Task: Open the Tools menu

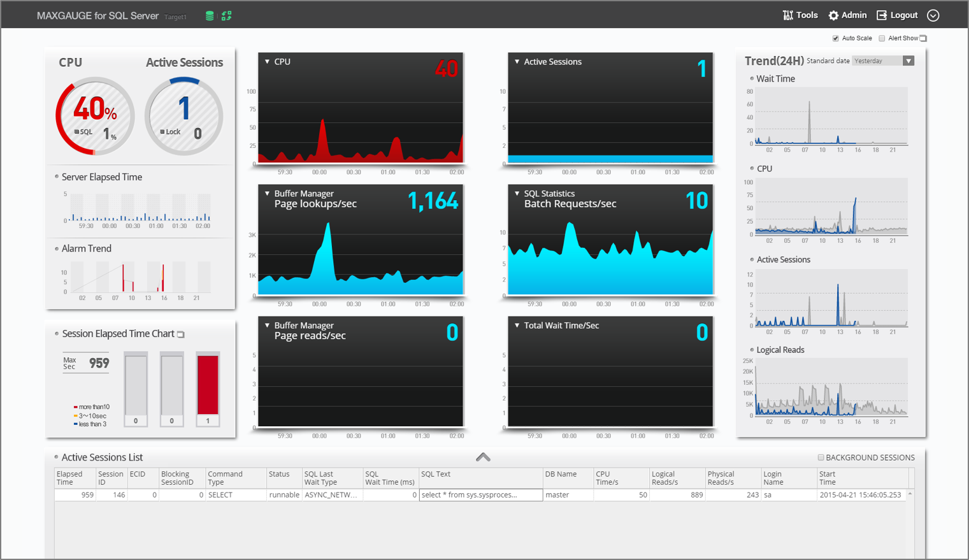Action: pos(800,15)
